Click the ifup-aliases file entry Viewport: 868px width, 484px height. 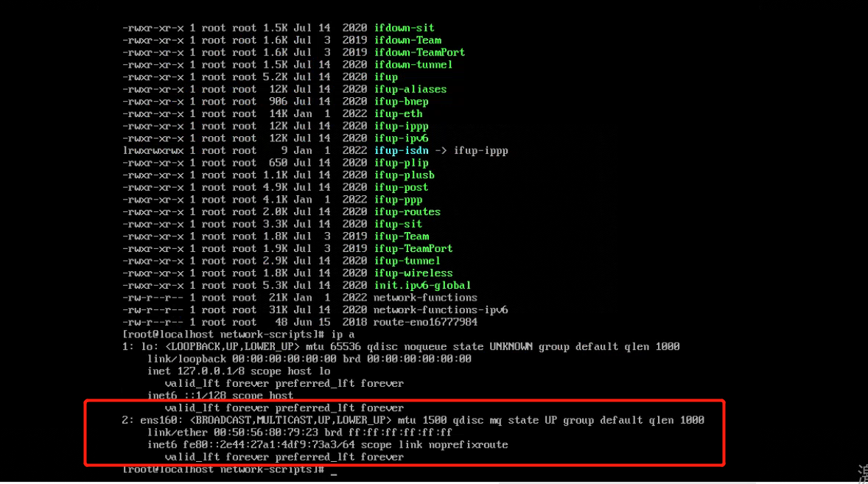click(x=410, y=89)
